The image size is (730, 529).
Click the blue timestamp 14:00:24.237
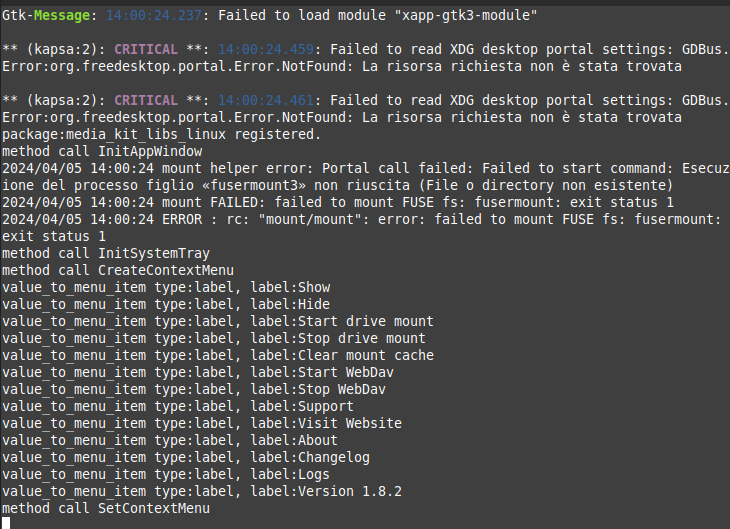click(x=154, y=15)
